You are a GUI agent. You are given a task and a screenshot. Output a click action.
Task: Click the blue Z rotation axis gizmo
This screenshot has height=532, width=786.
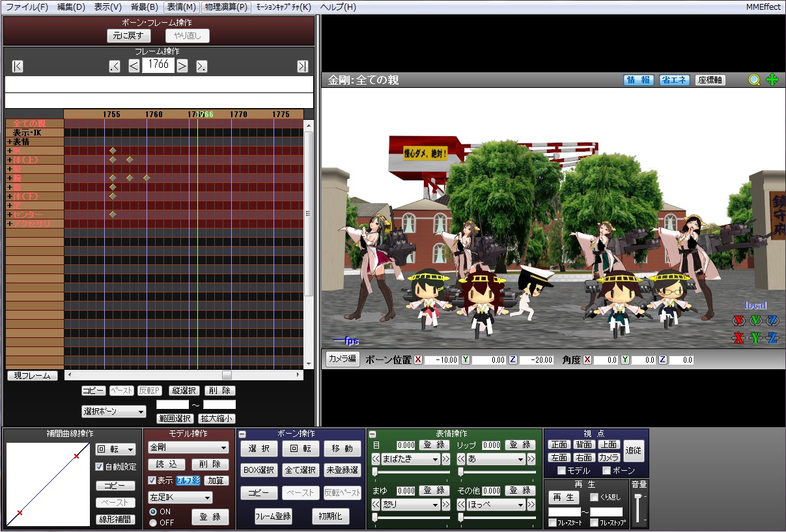(772, 320)
